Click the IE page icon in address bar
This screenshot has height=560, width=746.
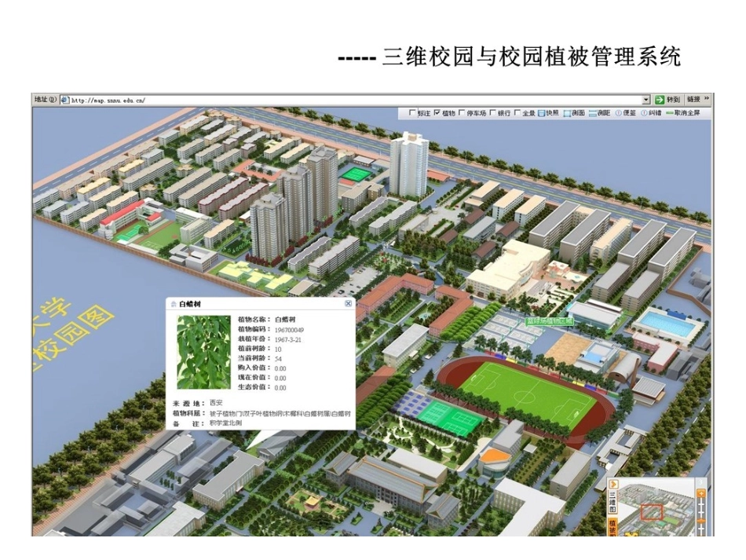[65, 100]
